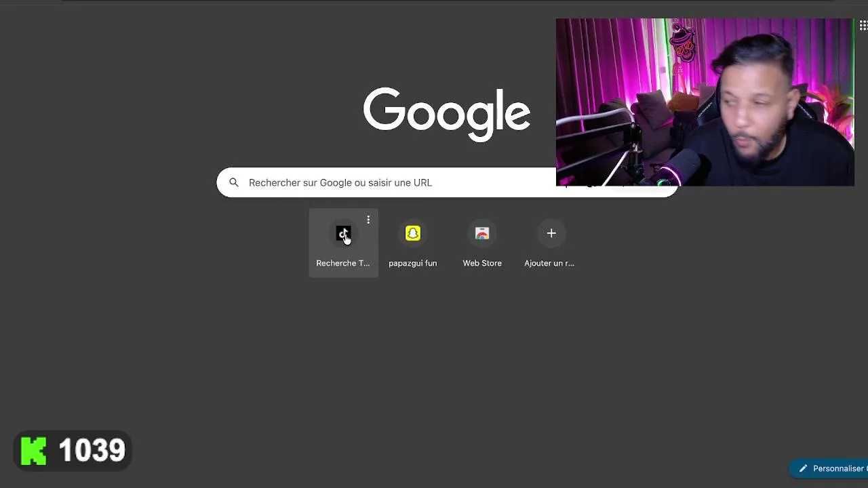Click the "Recherche T..." shortcut label

point(343,263)
